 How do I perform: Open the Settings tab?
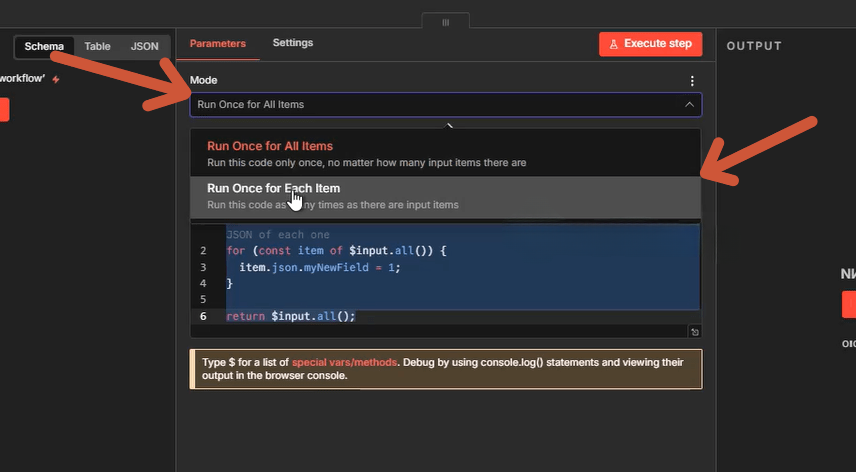(x=293, y=43)
